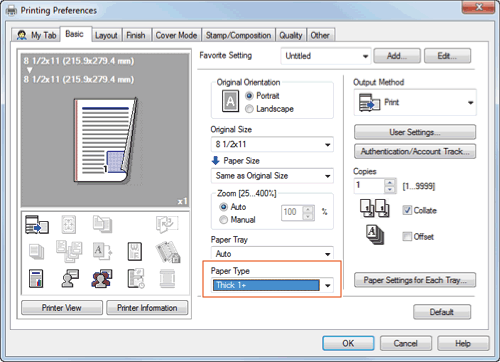
Task: Click the printer icon in the title bar
Action: (x=11, y=10)
